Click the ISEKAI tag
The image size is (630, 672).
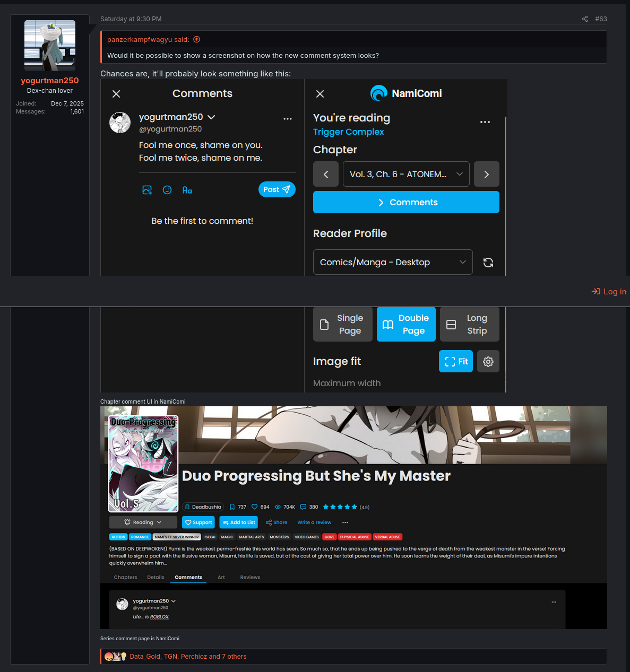[210, 537]
